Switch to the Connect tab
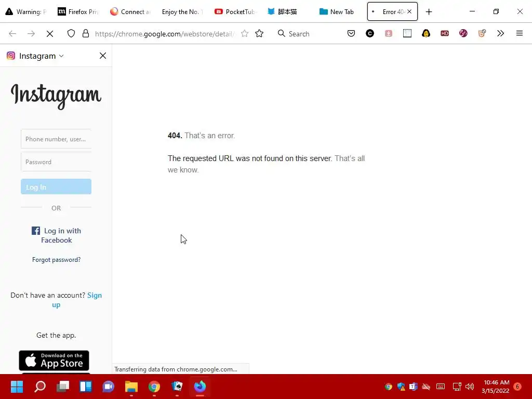The width and height of the screenshot is (532, 399). pyautogui.click(x=130, y=11)
